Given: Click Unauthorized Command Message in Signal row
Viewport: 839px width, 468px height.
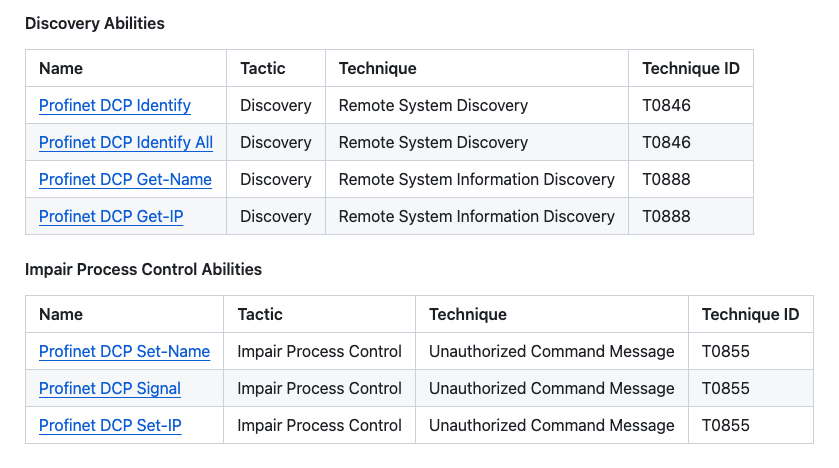Looking at the screenshot, I should [552, 388].
